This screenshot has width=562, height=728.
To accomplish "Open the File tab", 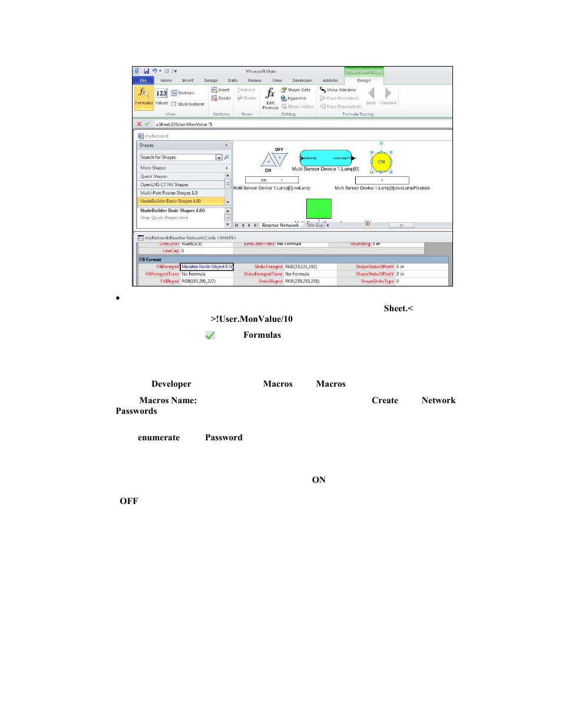I will pyautogui.click(x=143, y=80).
